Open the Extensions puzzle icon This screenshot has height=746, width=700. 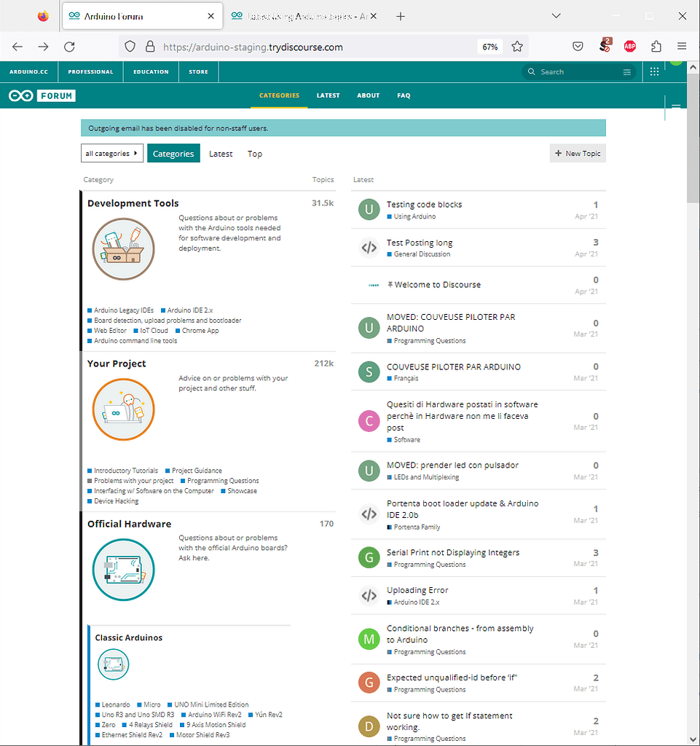[656, 47]
